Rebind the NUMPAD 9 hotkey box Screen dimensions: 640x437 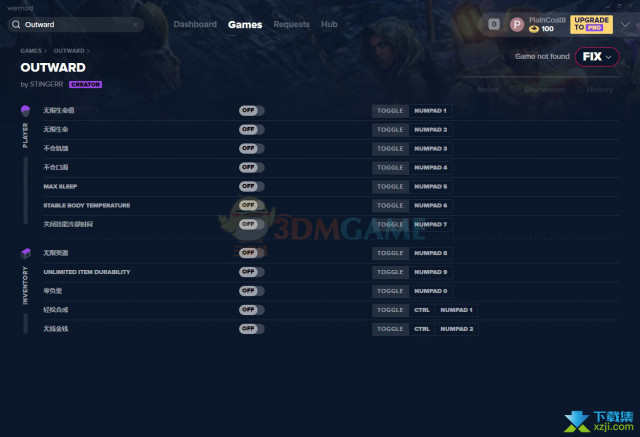431,272
